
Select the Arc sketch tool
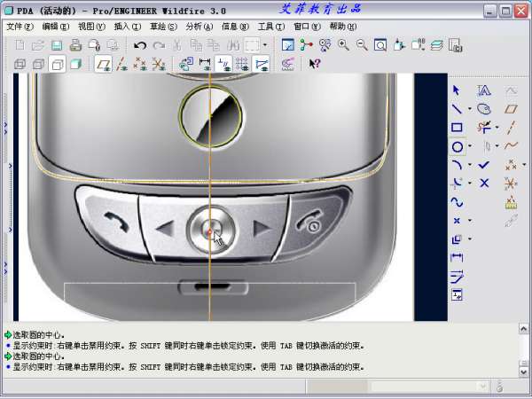pos(457,165)
